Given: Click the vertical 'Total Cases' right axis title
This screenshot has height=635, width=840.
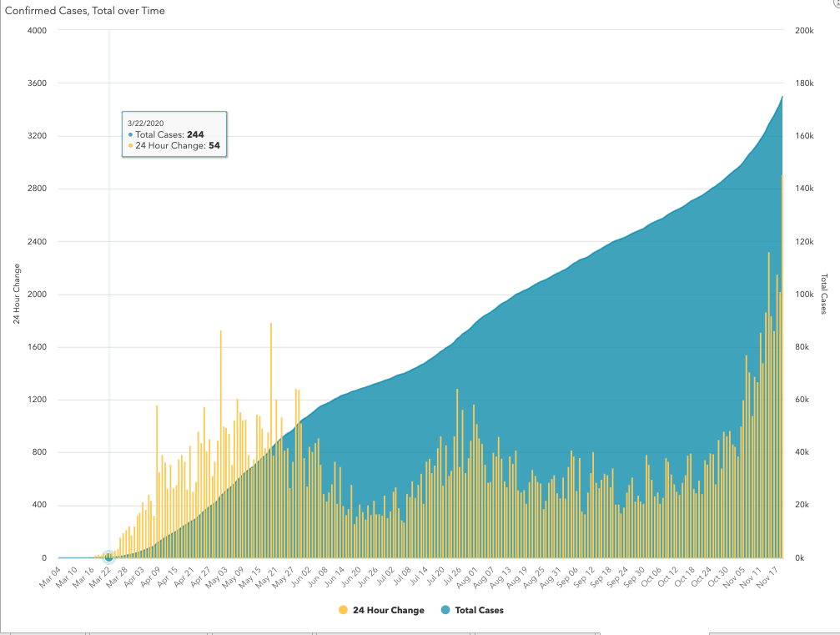Looking at the screenshot, I should point(824,294).
